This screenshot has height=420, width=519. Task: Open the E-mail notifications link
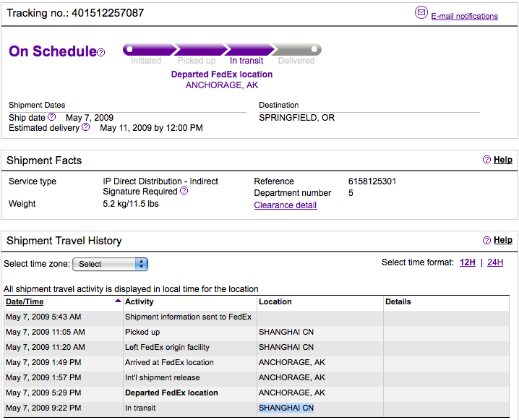pyautogui.click(x=464, y=16)
